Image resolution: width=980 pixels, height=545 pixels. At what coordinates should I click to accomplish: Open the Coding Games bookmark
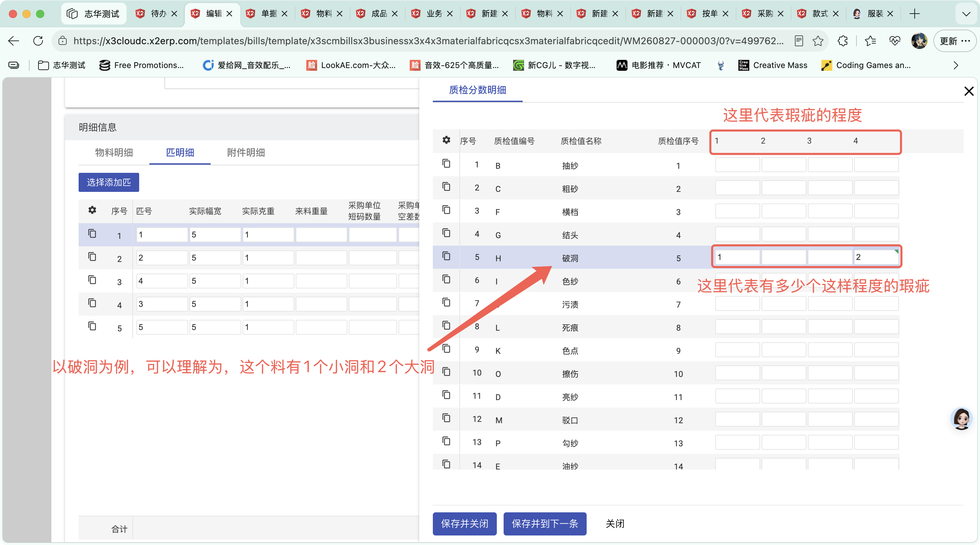coord(866,65)
